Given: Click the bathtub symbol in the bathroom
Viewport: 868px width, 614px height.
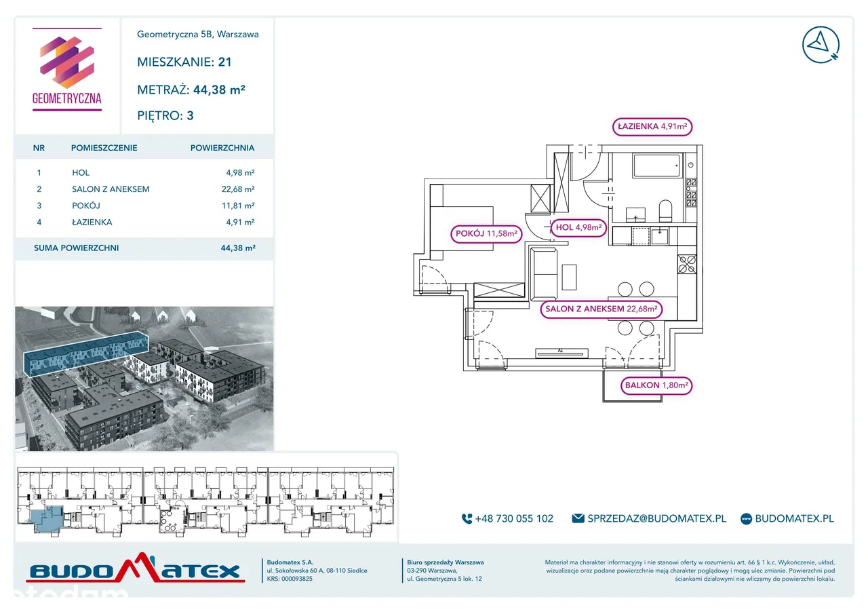Looking at the screenshot, I should [655, 166].
